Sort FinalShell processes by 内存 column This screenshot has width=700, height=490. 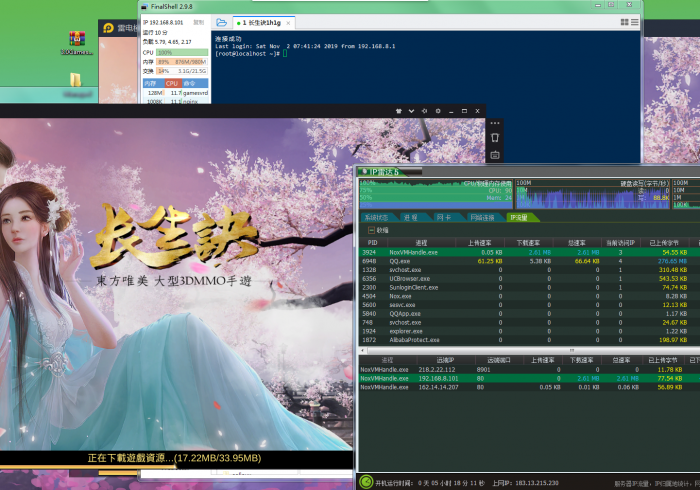coord(153,83)
